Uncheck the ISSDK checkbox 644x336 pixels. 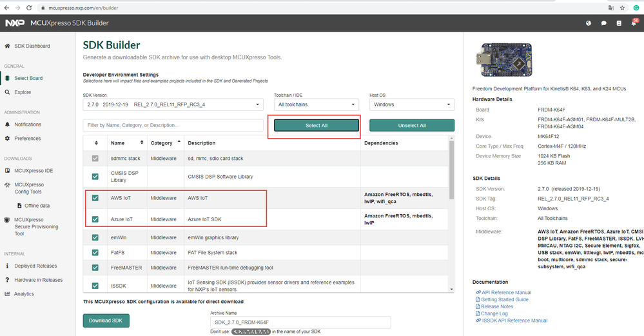tap(95, 286)
